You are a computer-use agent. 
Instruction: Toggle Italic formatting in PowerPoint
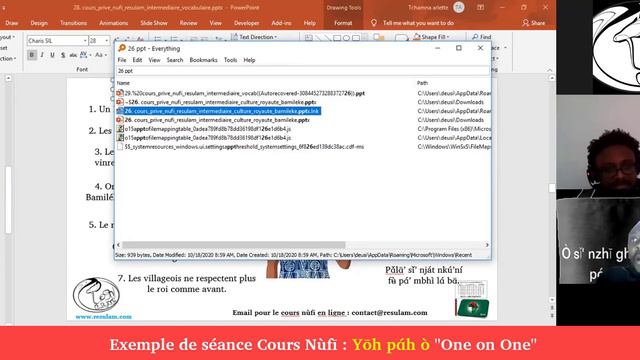[42, 55]
